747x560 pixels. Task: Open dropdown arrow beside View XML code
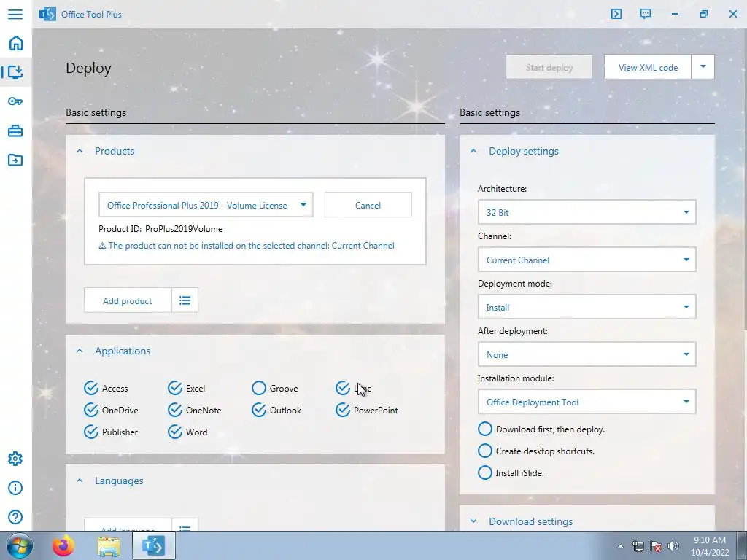[x=703, y=66]
